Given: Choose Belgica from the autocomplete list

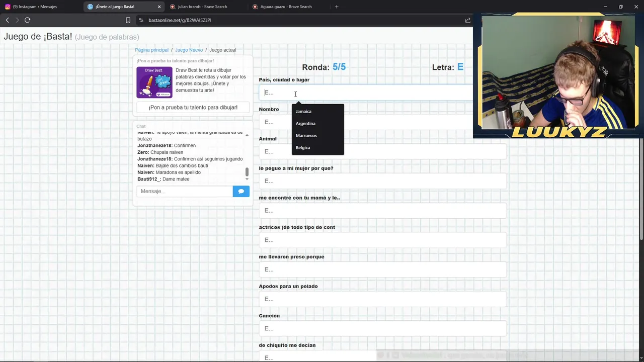Looking at the screenshot, I should coord(317,148).
